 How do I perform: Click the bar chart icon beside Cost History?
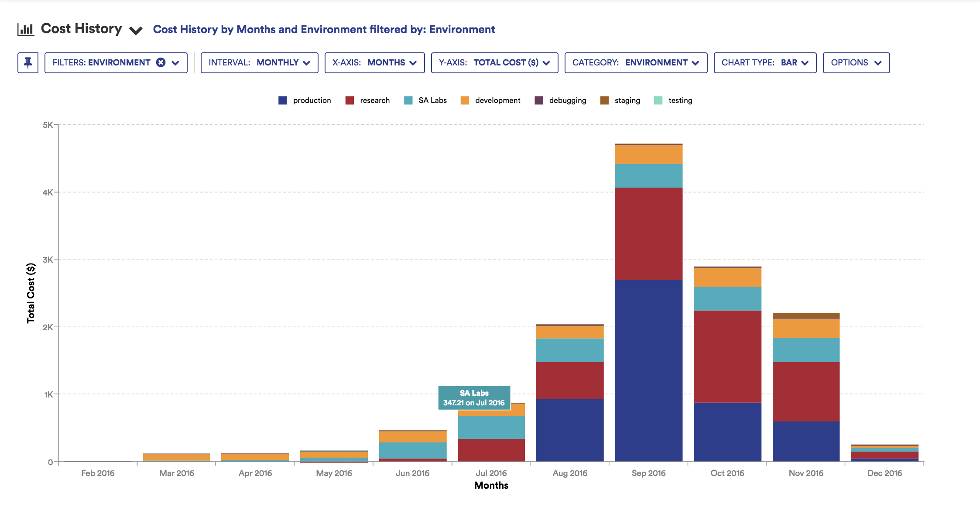click(x=26, y=29)
